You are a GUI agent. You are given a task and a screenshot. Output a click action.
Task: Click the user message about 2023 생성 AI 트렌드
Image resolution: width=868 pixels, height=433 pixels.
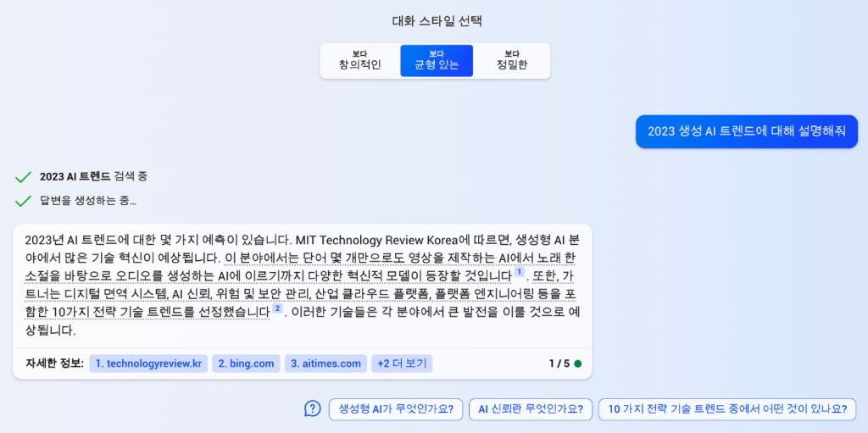[747, 131]
